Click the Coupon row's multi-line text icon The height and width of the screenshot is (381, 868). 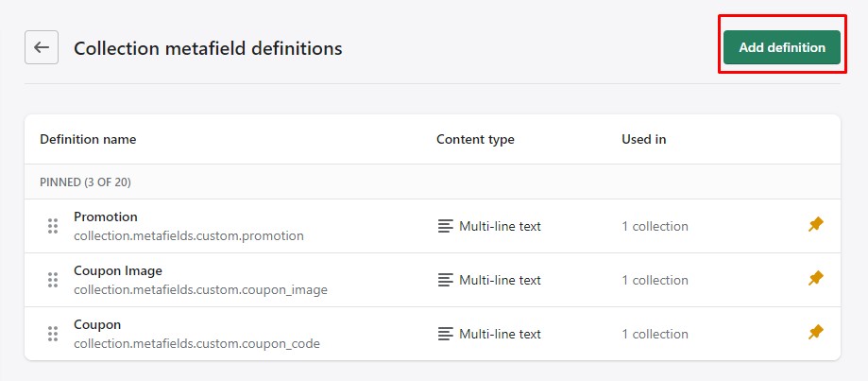pyautogui.click(x=446, y=334)
